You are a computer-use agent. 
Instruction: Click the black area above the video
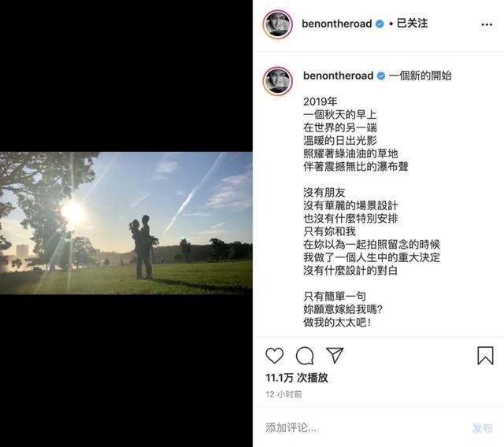126,76
